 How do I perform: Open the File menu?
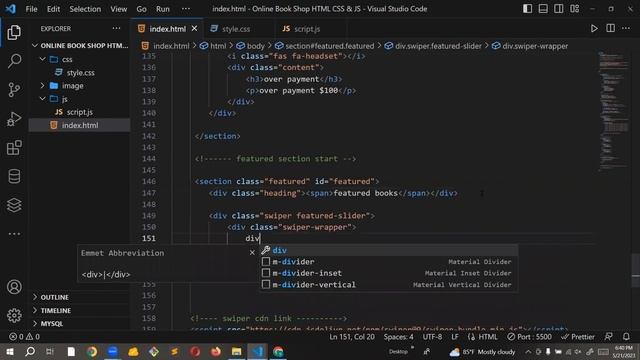(31, 9)
